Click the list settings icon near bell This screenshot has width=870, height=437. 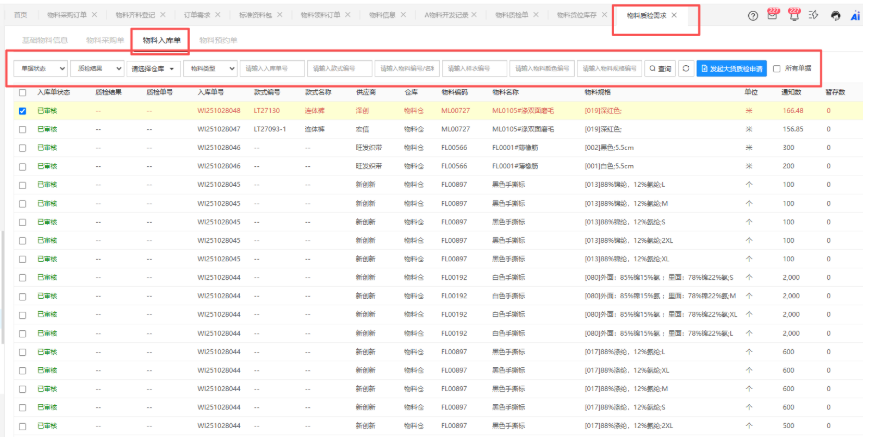click(x=814, y=16)
